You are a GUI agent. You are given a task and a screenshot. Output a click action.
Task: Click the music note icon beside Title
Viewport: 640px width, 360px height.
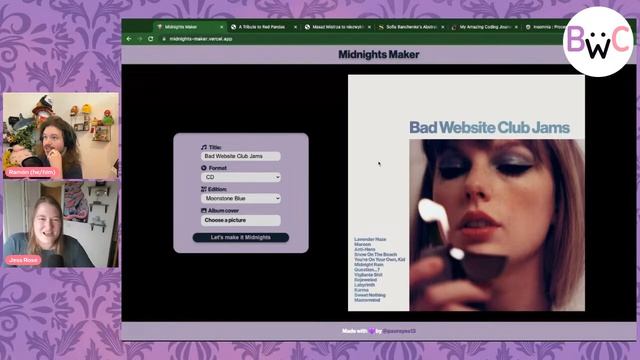point(204,147)
